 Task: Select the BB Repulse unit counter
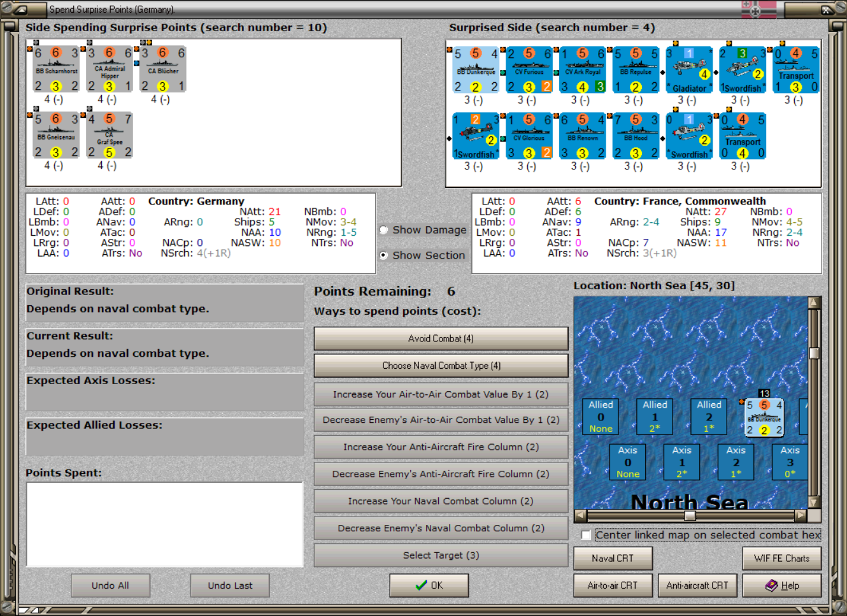(x=636, y=70)
